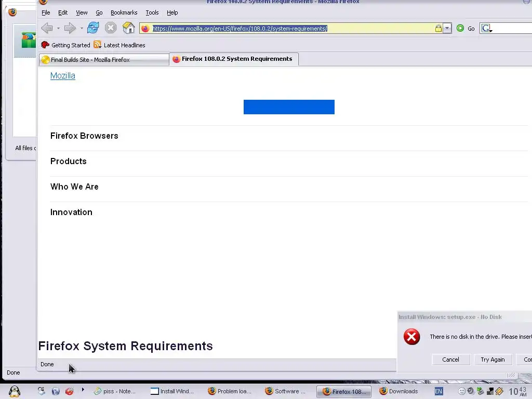This screenshot has height=399, width=532.
Task: Switch to Final Builds Site tab
Action: click(104, 60)
